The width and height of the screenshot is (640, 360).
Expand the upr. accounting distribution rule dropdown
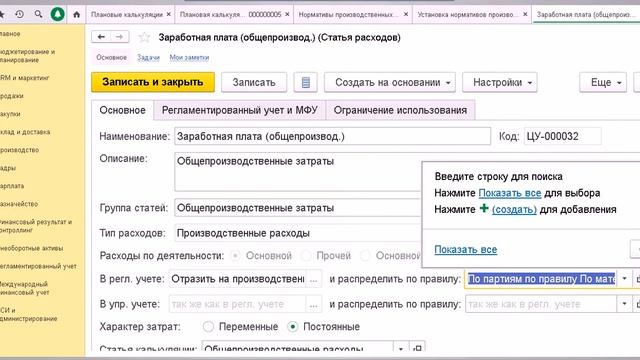click(624, 304)
